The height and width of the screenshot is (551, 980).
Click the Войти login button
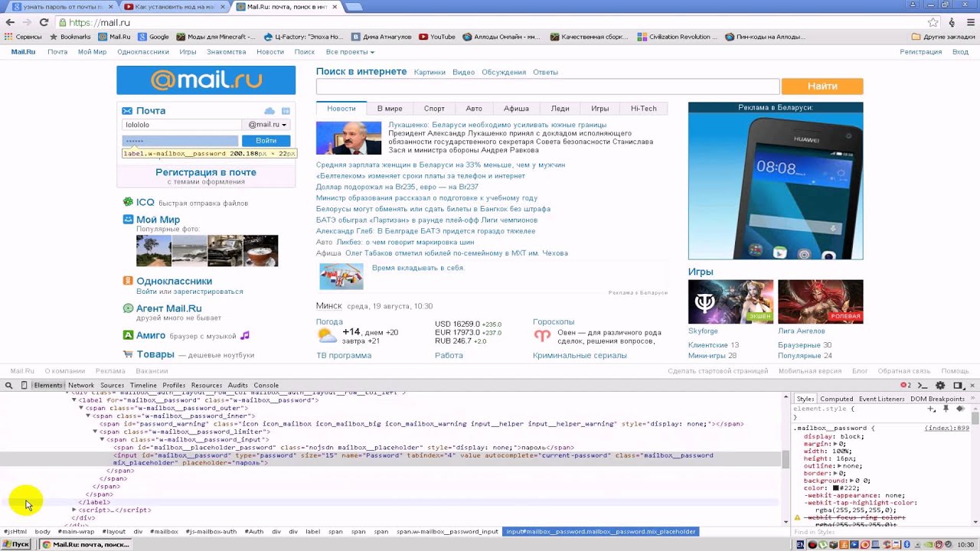(x=266, y=141)
